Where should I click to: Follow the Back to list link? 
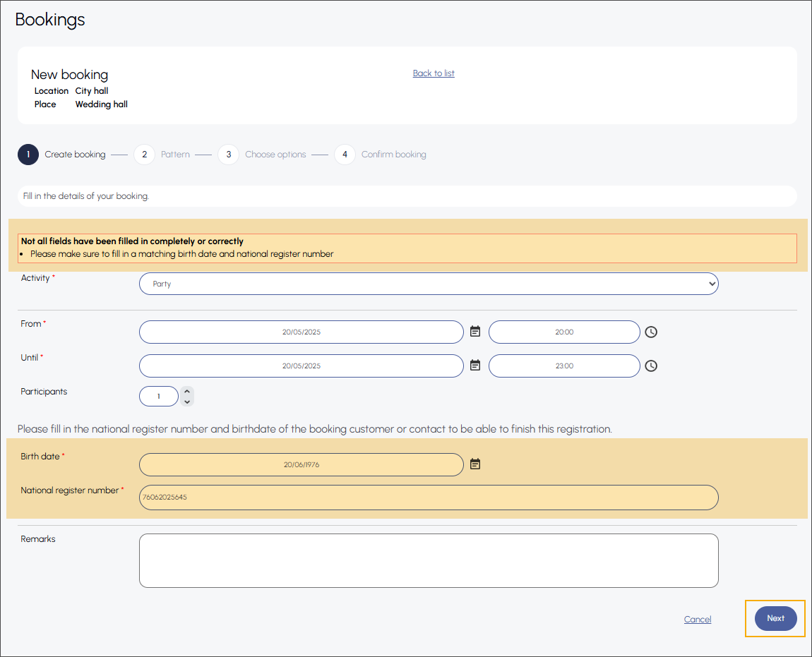tap(434, 73)
